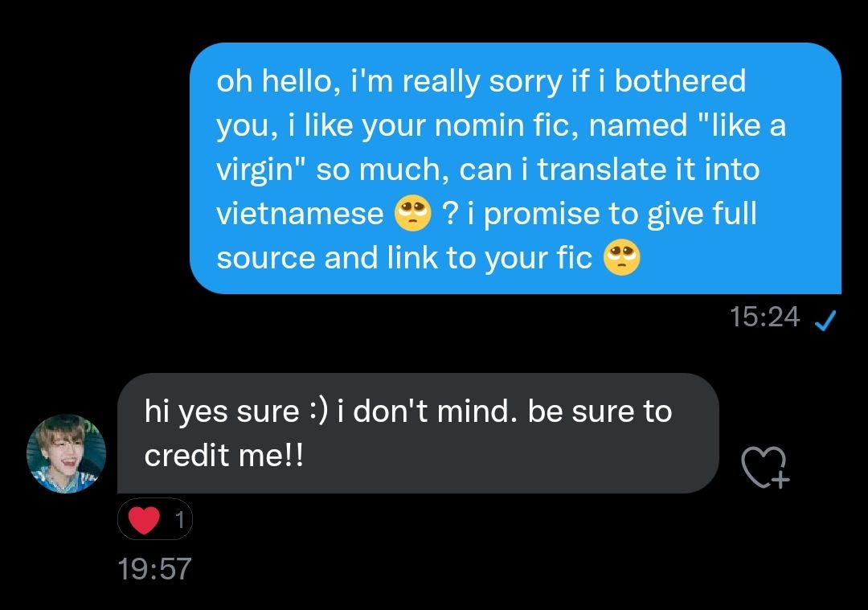Select the pleading emoji after "vietnamese"
The image size is (868, 610).
tap(412, 213)
